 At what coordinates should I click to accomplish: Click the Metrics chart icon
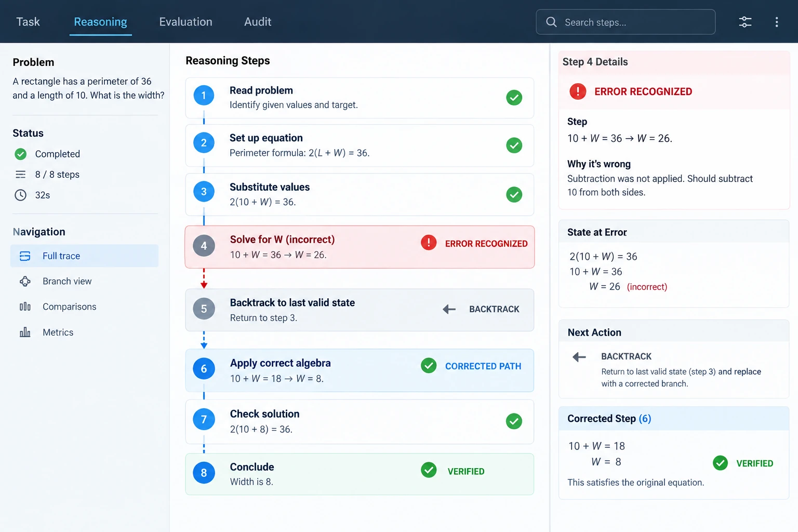coord(25,332)
